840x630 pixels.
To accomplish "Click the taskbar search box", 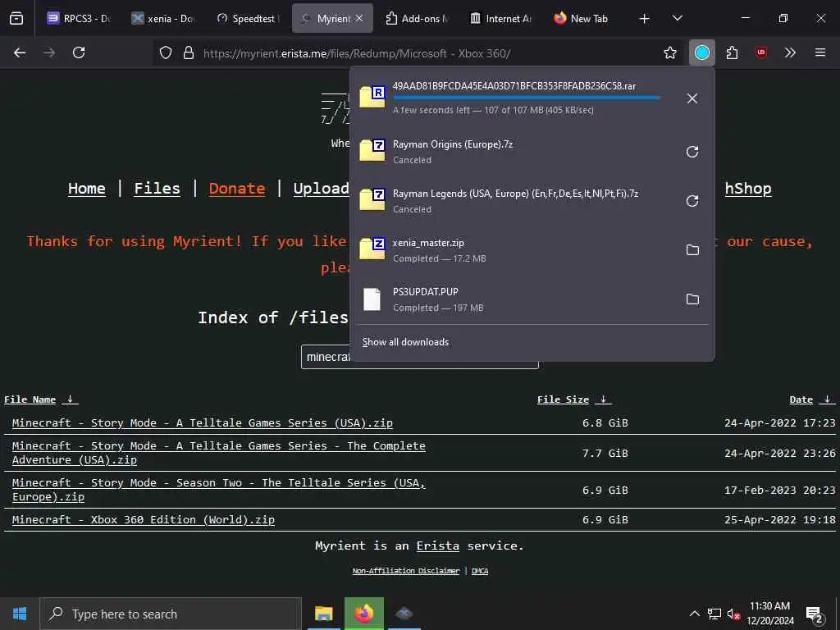I will (171, 614).
